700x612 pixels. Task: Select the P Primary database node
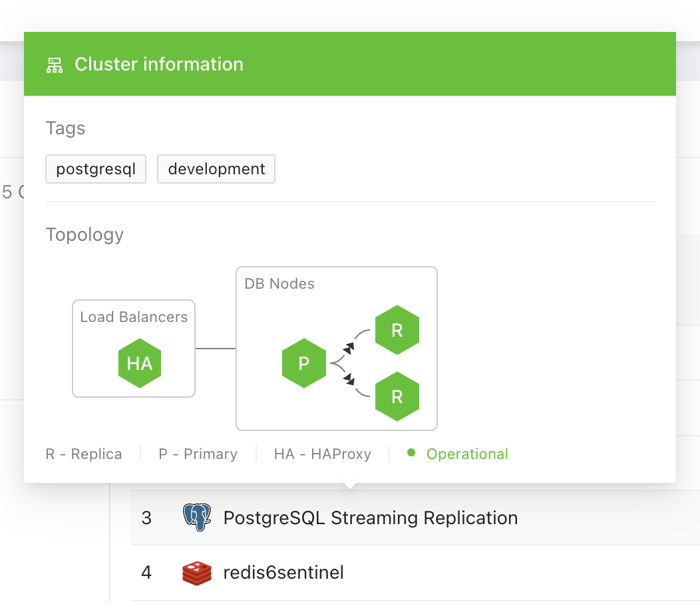(x=304, y=363)
